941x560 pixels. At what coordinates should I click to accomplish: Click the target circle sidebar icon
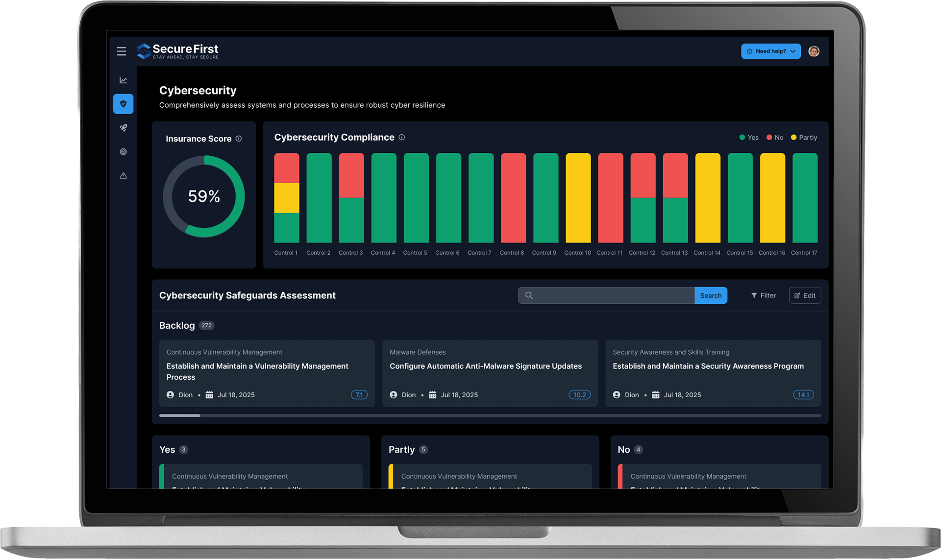[124, 152]
